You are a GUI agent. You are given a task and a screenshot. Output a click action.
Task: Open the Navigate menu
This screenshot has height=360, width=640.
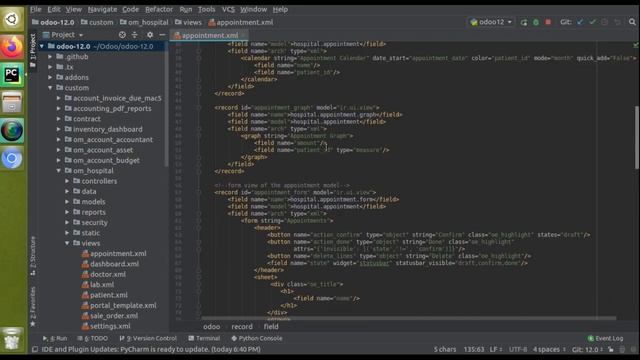click(x=102, y=9)
